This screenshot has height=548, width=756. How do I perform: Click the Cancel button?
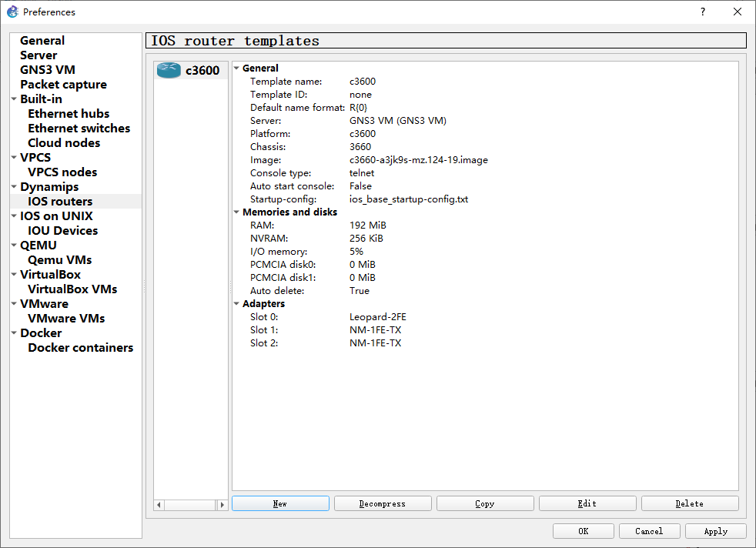click(x=650, y=531)
